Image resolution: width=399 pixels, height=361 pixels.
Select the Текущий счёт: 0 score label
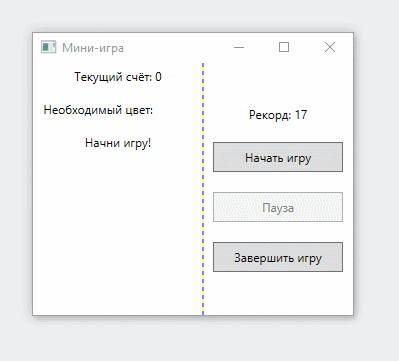(x=118, y=77)
